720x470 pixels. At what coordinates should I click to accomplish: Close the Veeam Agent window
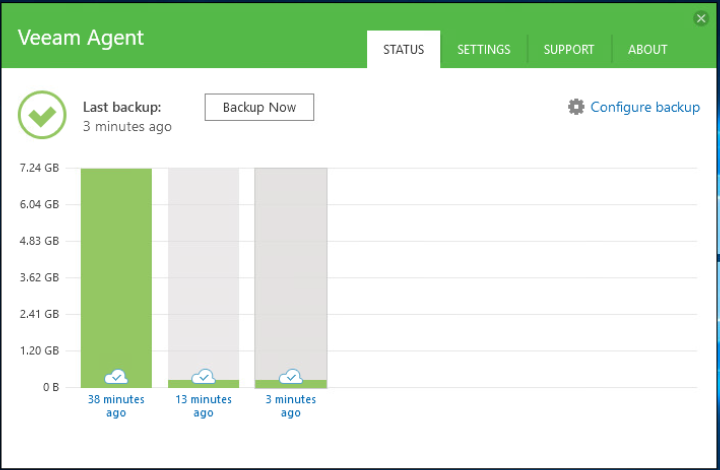tap(701, 18)
